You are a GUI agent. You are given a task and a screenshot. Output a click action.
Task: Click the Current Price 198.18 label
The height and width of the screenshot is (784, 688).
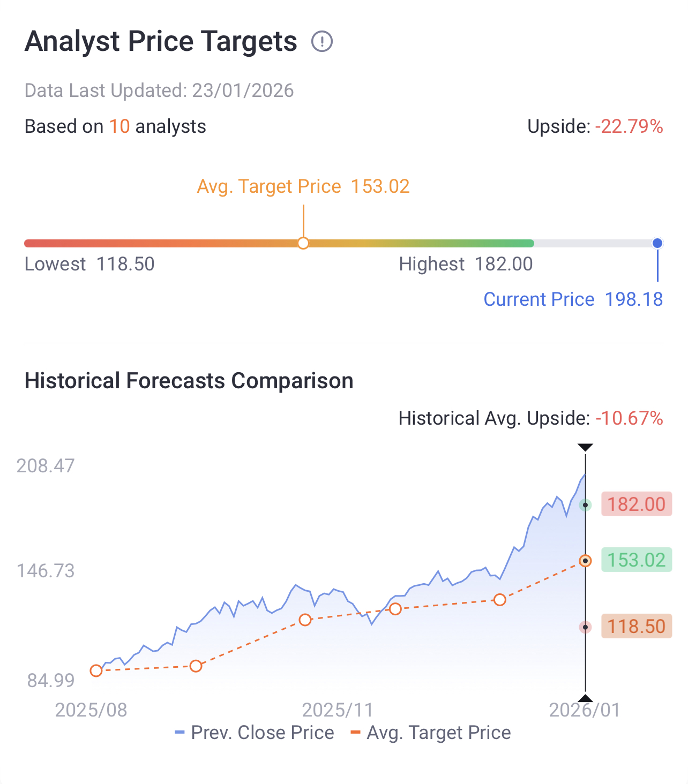point(573,299)
